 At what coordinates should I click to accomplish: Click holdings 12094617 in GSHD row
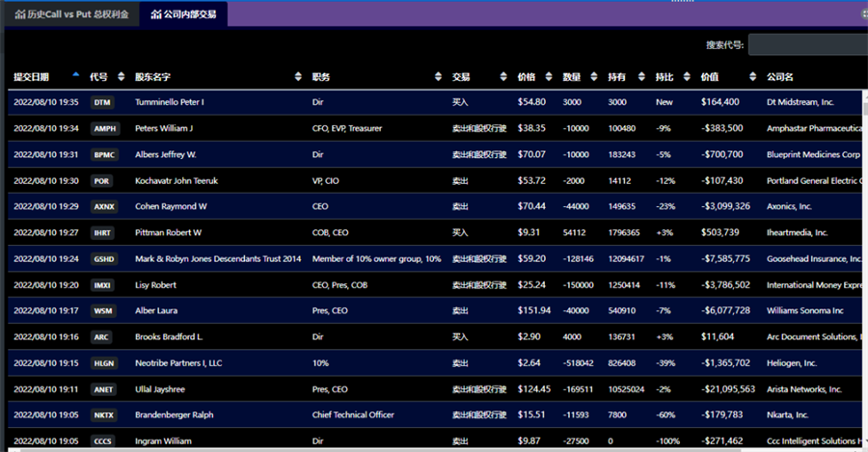(x=626, y=259)
